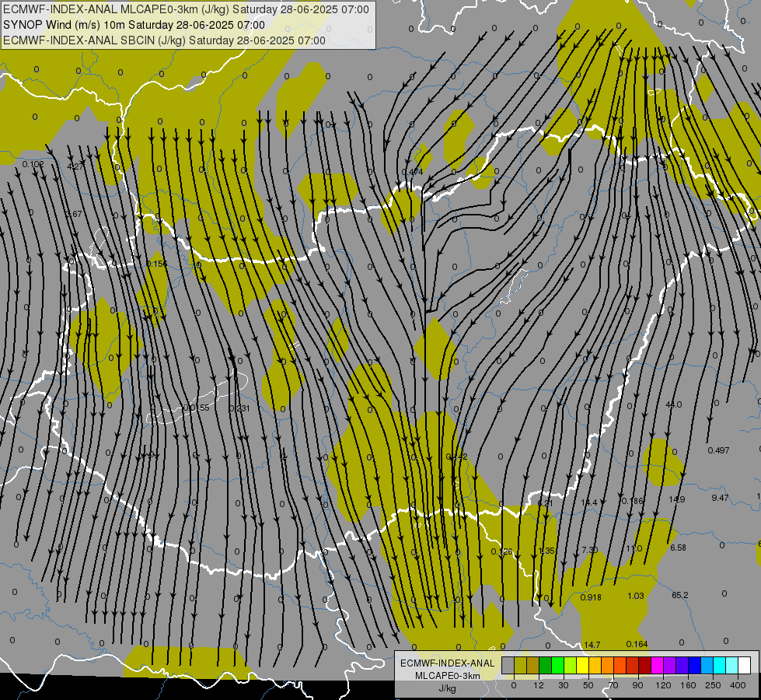The width and height of the screenshot is (761, 700).
Task: Click the map value '0.186'
Action: click(633, 501)
